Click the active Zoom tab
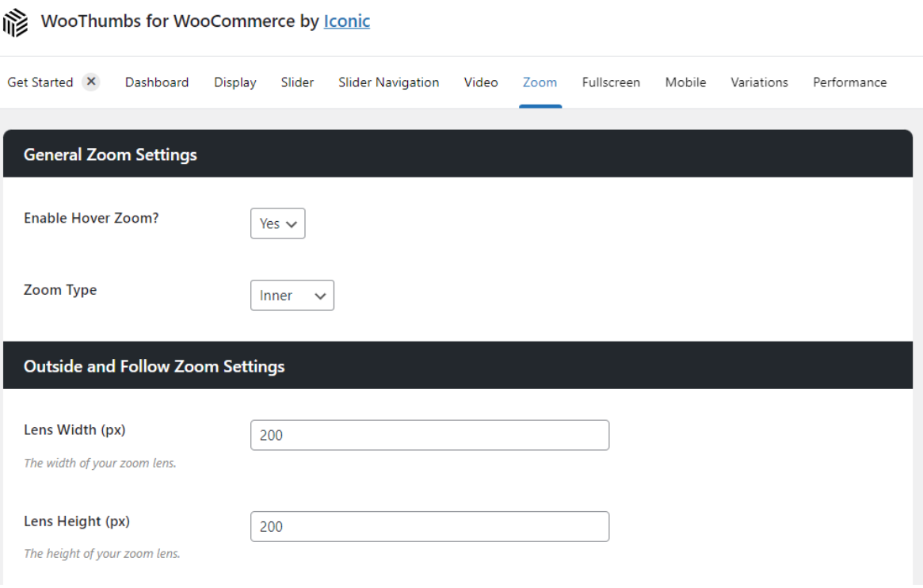 point(540,82)
